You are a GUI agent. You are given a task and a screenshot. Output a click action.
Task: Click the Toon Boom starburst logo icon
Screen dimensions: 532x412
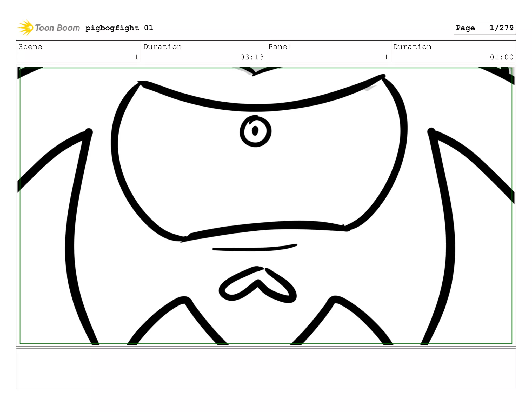[x=25, y=28]
